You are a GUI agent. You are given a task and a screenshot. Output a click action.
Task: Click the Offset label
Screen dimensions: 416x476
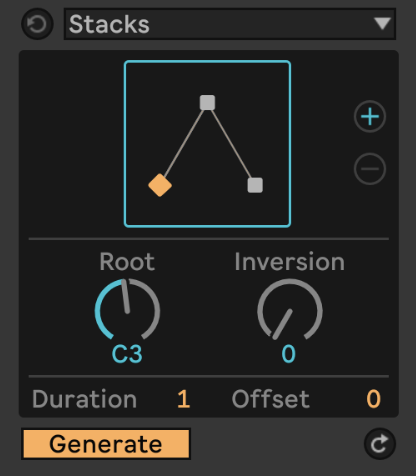[x=271, y=399]
